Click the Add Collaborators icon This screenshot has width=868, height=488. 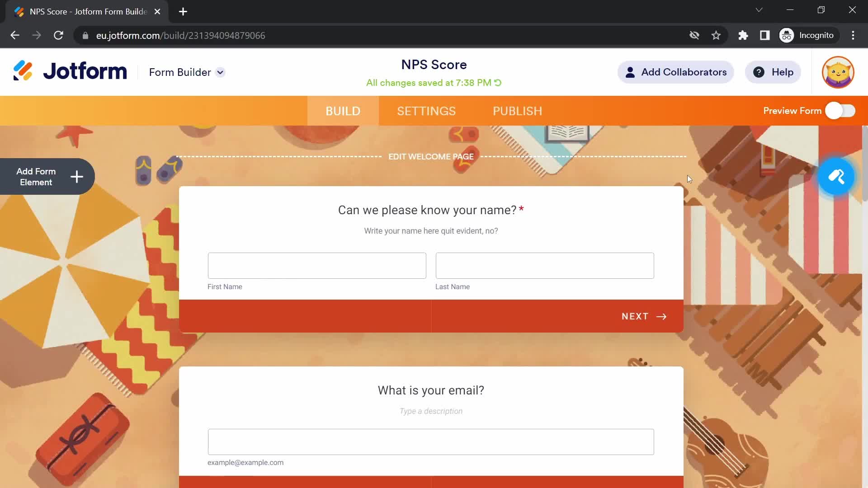coord(630,72)
